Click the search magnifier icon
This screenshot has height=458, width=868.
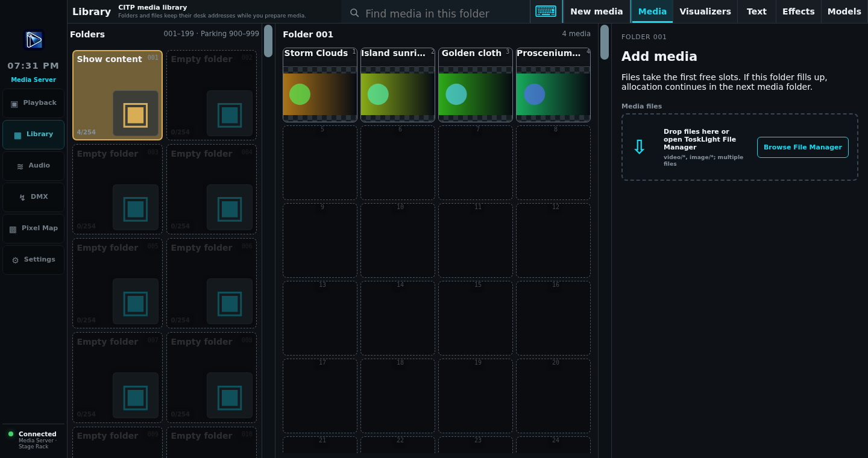click(354, 13)
